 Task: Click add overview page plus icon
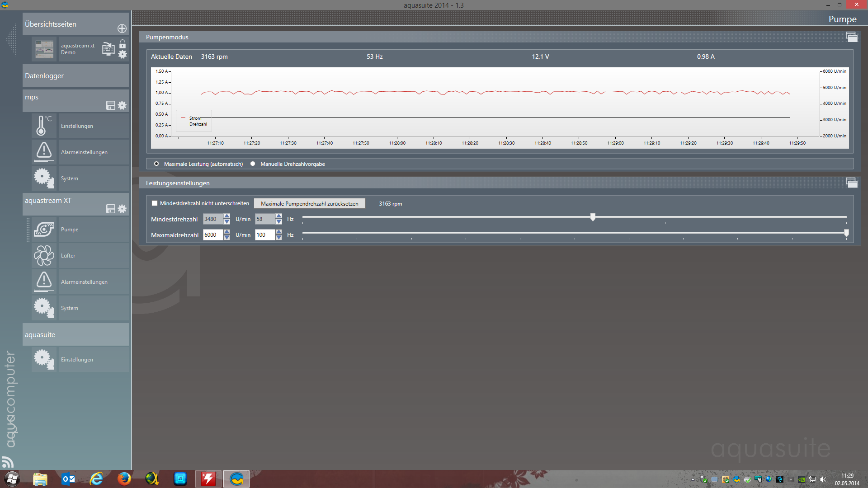122,28
